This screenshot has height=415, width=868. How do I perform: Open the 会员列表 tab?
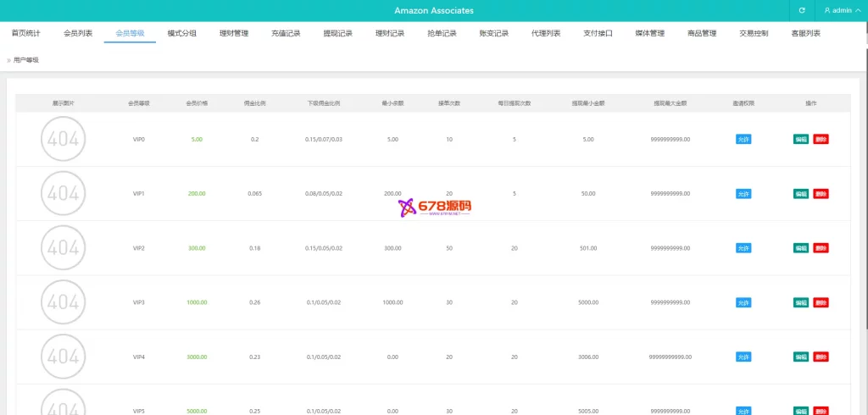tap(78, 33)
